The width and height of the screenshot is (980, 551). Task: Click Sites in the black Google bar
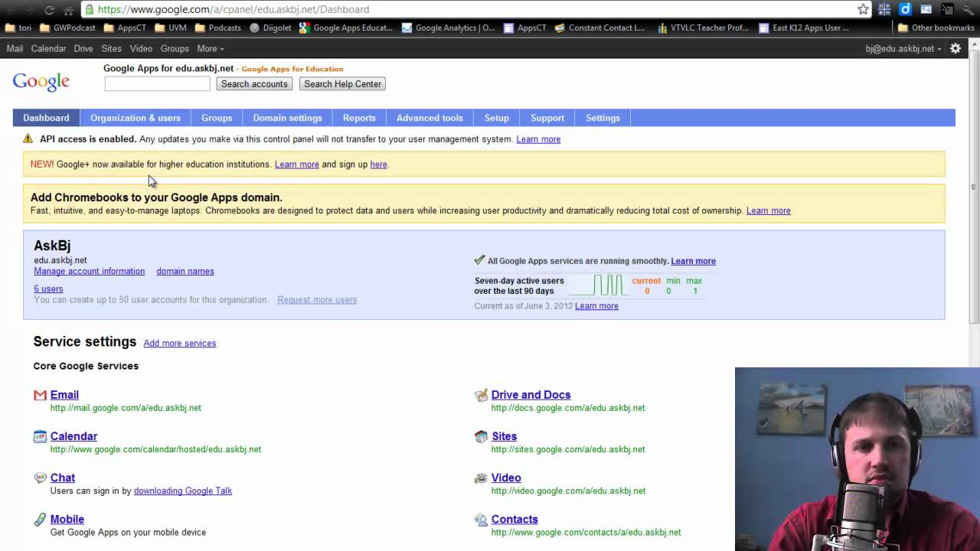pyautogui.click(x=111, y=48)
